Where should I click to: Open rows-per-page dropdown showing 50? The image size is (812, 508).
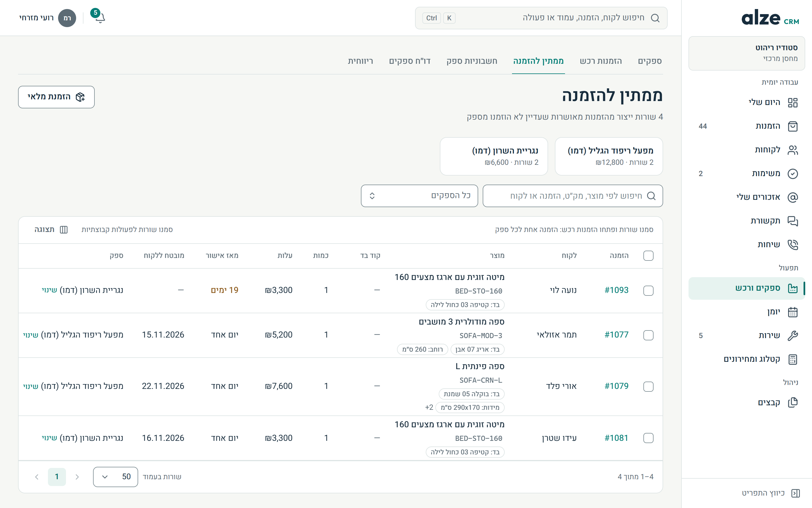tap(115, 477)
